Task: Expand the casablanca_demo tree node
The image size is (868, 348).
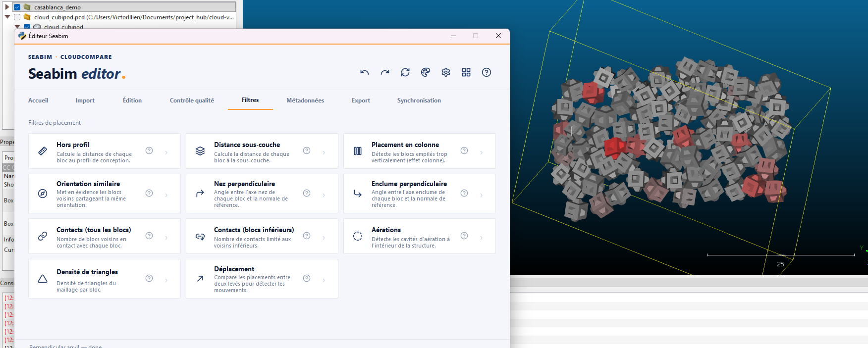Action: click(7, 7)
